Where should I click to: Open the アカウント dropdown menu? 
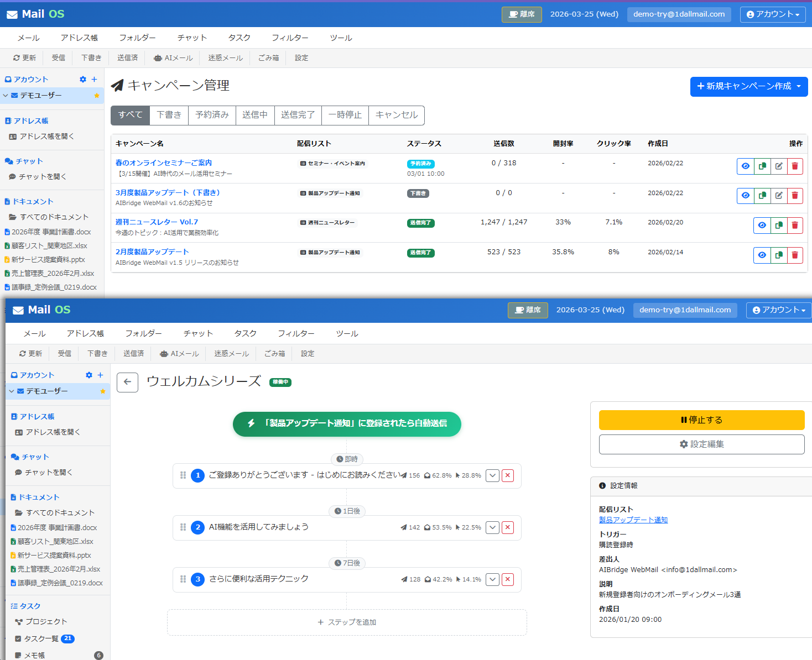773,15
